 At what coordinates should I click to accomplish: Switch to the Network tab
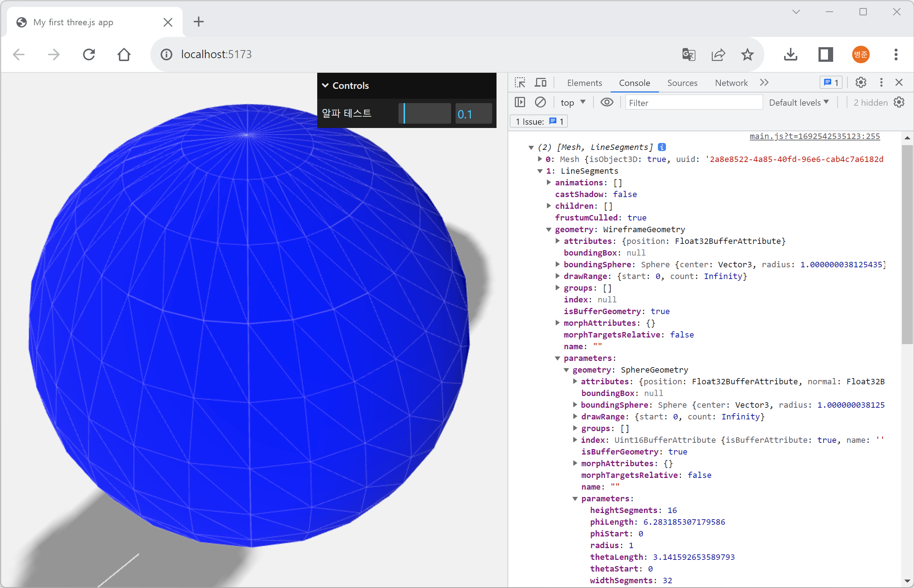[731, 83]
